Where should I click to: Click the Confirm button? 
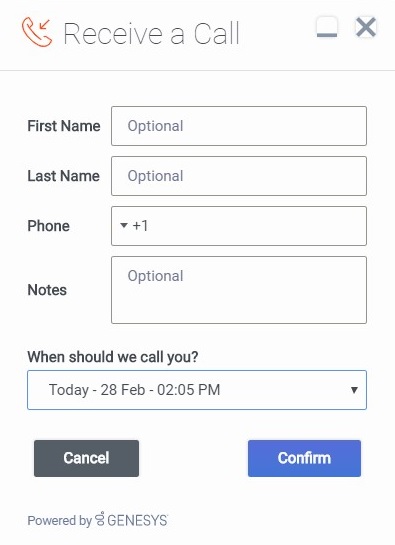(304, 458)
